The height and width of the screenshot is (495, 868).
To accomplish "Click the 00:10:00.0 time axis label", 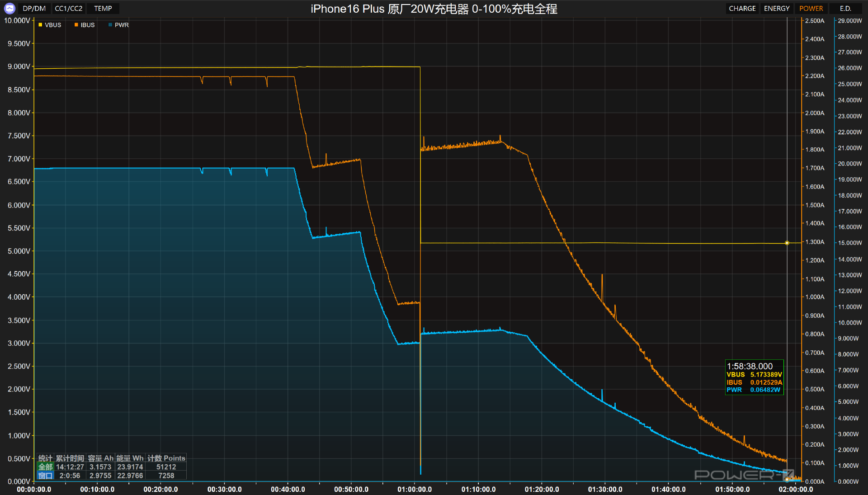I will (x=97, y=489).
